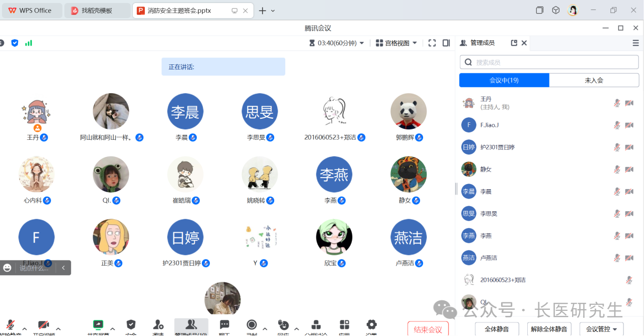Toggle camera for 李晨 in member list
The image size is (644, 336).
(x=629, y=192)
